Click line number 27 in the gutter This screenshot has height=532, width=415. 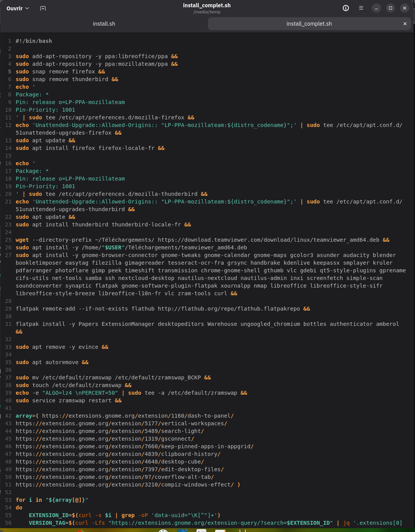(8, 255)
